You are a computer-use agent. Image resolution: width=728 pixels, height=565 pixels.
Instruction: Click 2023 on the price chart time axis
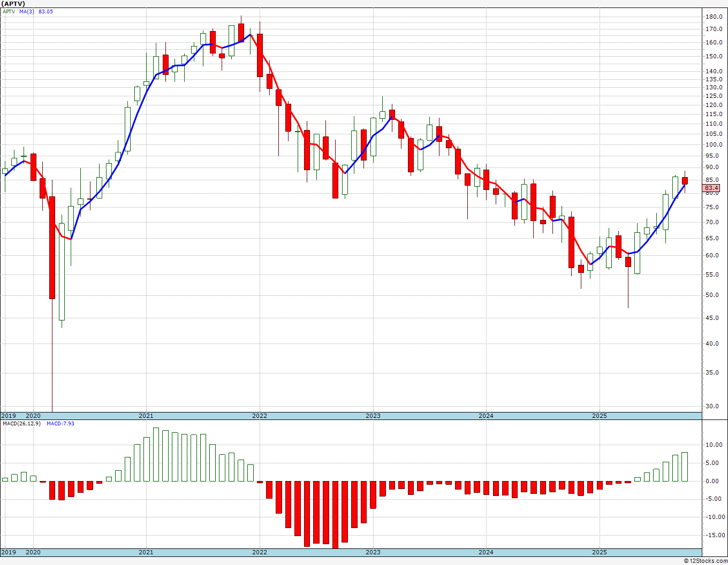click(x=373, y=416)
